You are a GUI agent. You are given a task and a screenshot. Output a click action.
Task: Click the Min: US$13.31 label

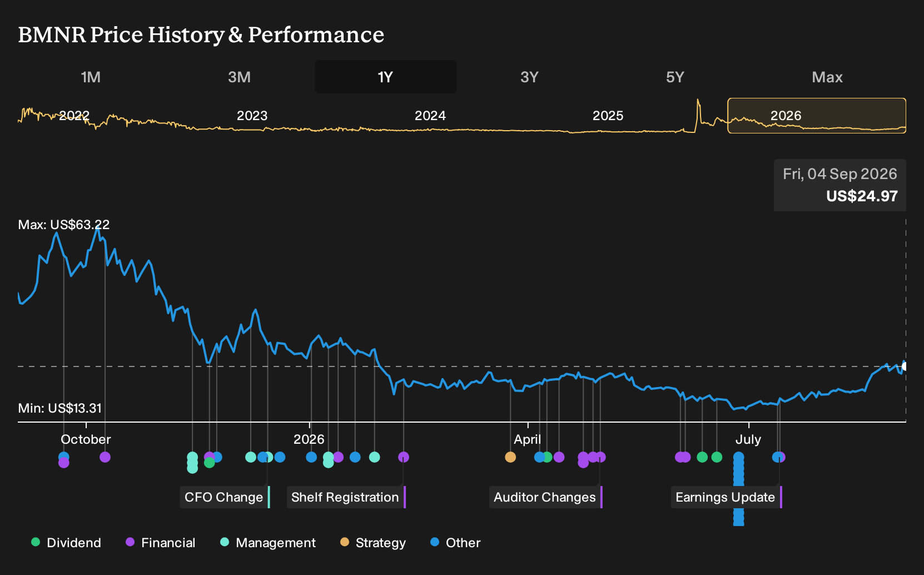(60, 408)
